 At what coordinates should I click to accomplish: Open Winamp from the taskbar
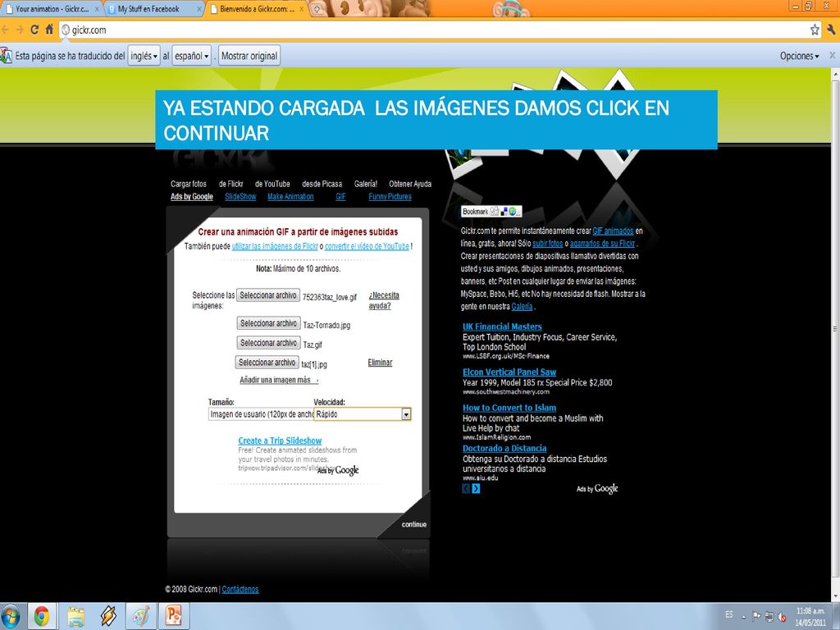109,617
